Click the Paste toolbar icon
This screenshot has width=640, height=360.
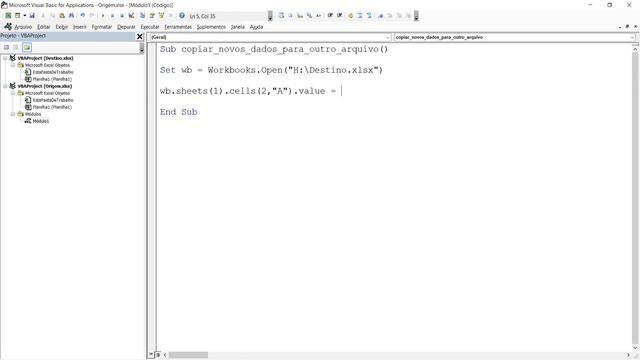point(62,16)
